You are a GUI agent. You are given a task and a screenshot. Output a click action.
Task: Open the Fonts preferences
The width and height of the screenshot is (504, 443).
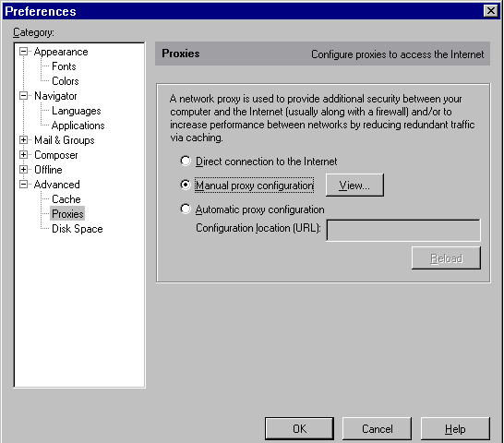(64, 66)
